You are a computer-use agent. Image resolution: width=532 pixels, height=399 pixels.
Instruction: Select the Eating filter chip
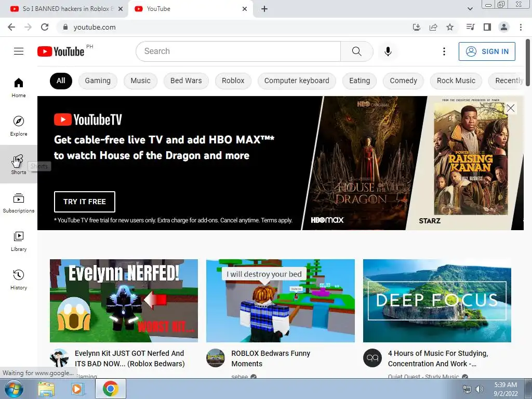360,81
